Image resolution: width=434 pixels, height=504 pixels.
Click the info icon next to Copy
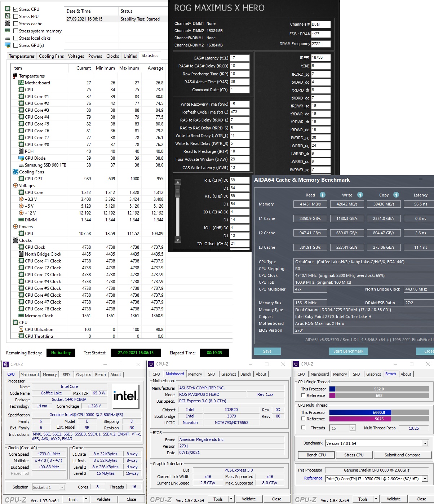coord(396,195)
